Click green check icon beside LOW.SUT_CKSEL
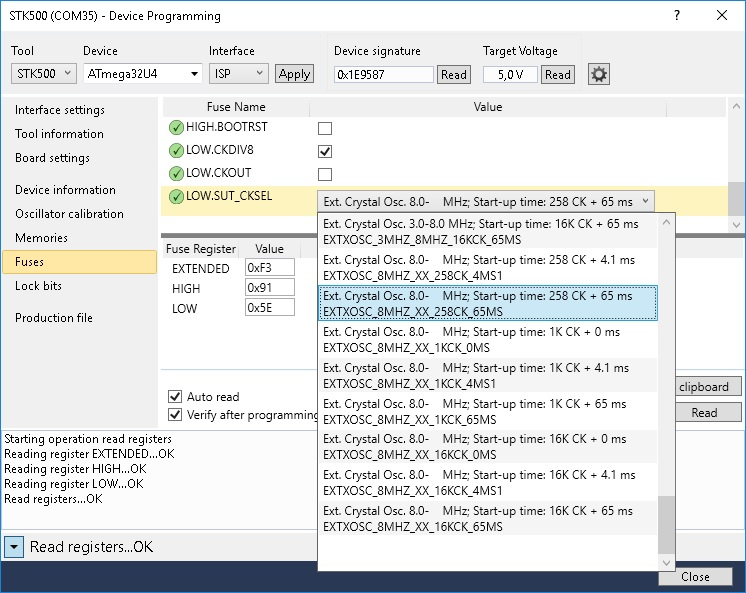Image resolution: width=746 pixels, height=593 pixels. point(176,196)
